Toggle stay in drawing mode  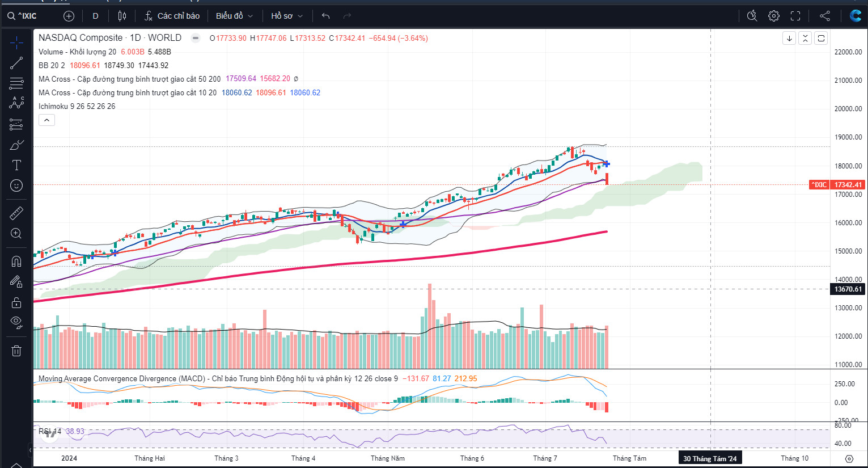[x=16, y=281]
